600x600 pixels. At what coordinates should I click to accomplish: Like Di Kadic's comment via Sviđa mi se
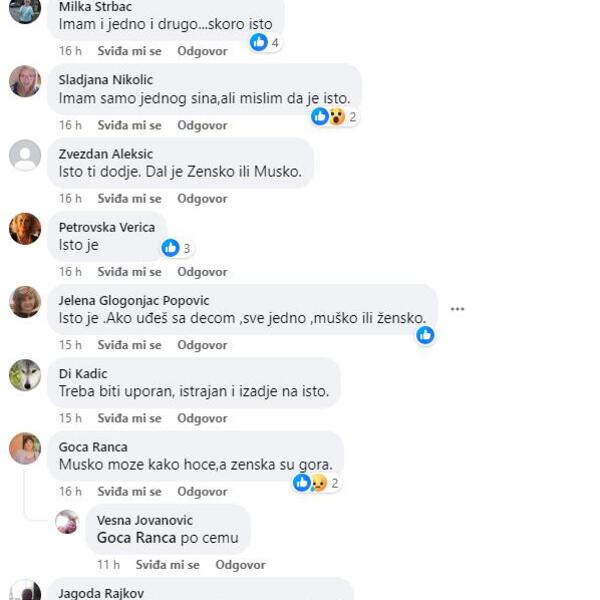129,418
